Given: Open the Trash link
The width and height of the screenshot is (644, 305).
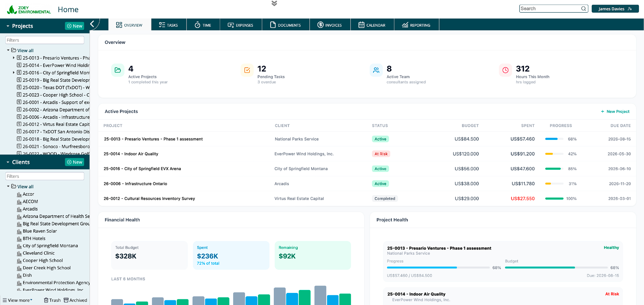Looking at the screenshot, I should (52, 300).
